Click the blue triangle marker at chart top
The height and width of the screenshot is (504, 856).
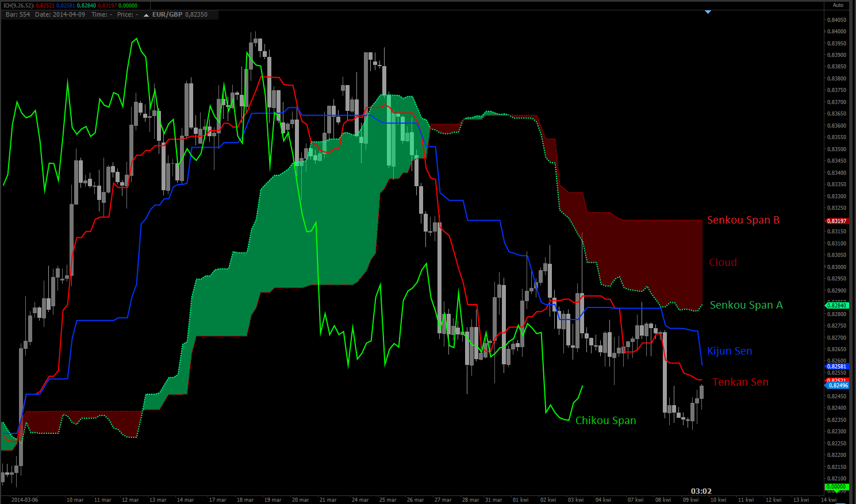tap(708, 11)
